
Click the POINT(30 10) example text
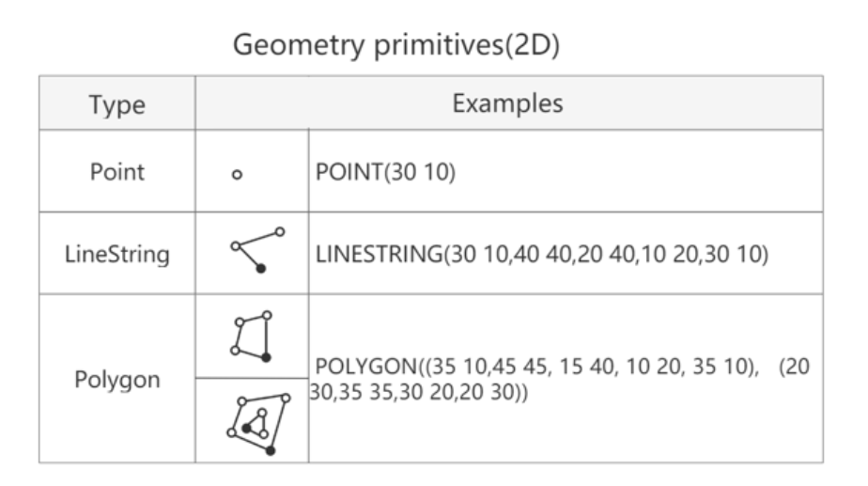(x=389, y=175)
